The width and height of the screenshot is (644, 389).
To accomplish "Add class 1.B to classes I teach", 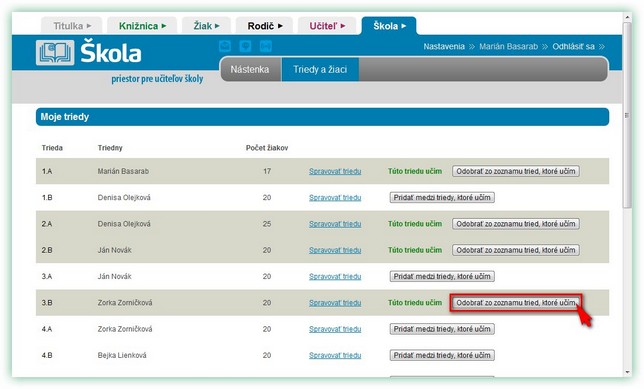I will pos(442,198).
